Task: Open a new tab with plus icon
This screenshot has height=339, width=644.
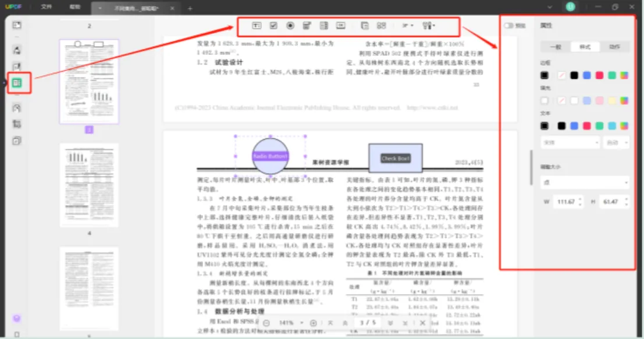Action: coord(190,8)
